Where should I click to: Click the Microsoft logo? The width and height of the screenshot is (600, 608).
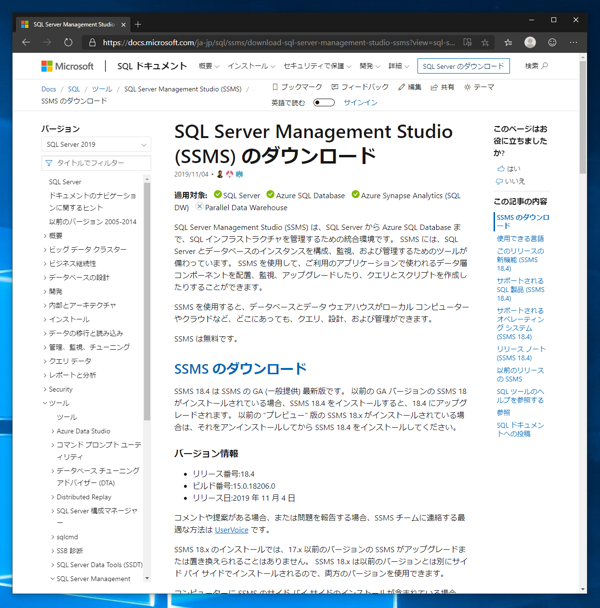[x=67, y=66]
